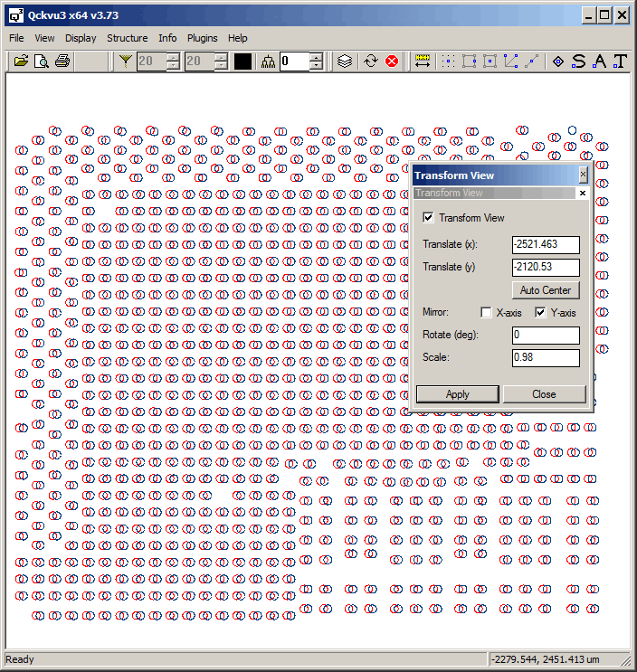
Task: Click the black color swatch in toolbar
Action: [242, 62]
